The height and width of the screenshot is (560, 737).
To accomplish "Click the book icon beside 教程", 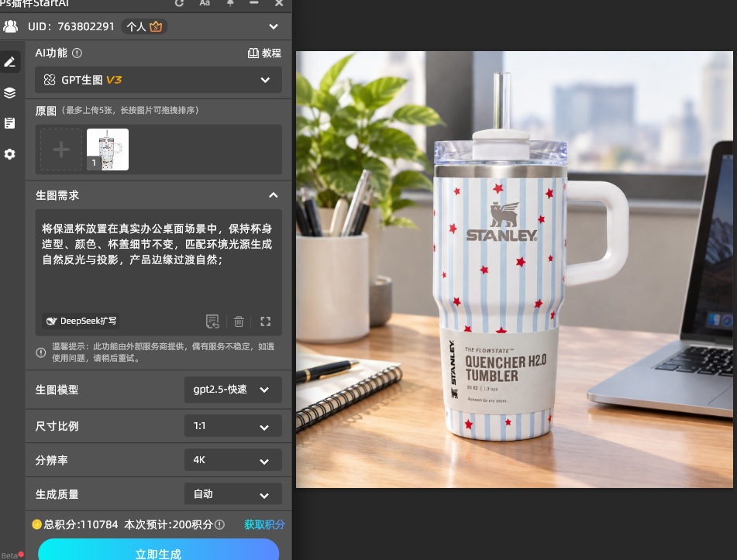I will tap(253, 53).
